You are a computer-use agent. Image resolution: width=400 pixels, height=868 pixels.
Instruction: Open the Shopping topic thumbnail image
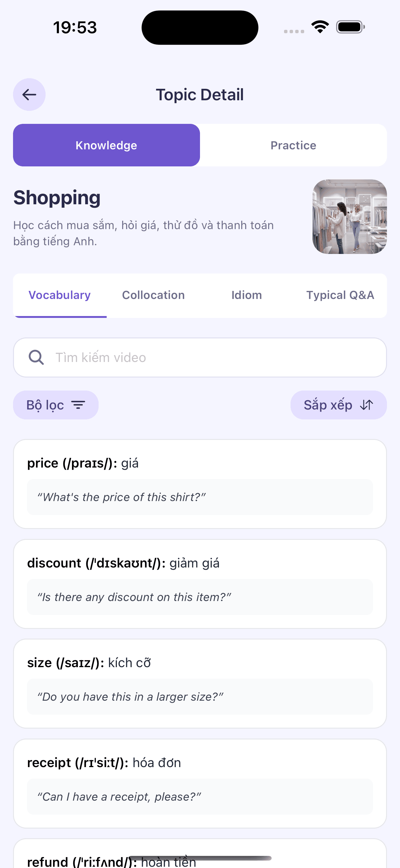tap(349, 217)
